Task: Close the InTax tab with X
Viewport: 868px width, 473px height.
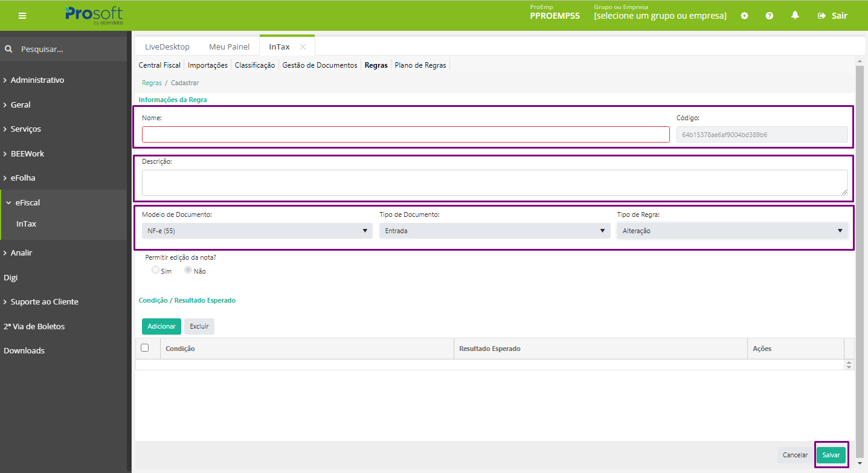Action: tap(303, 47)
